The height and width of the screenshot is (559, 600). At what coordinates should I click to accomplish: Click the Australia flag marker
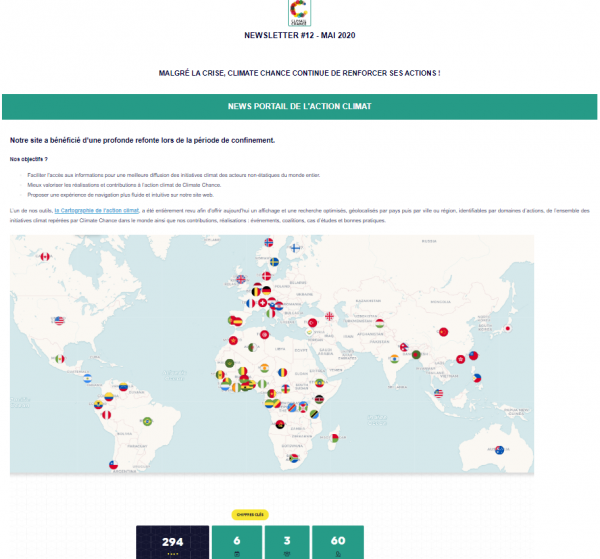click(x=499, y=450)
